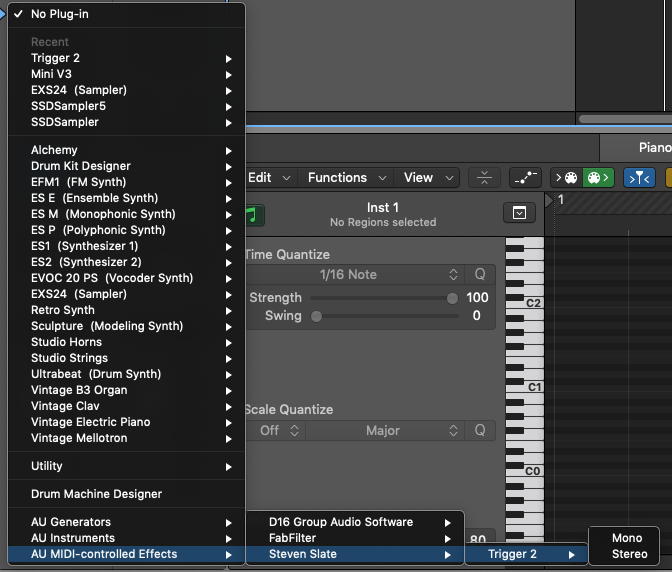Adjust the Swing slider knob
This screenshot has height=572, width=672.
click(x=316, y=317)
